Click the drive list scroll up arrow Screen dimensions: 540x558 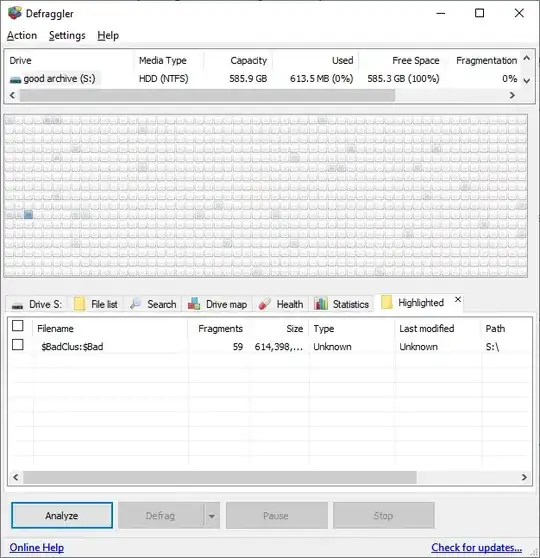tap(527, 58)
